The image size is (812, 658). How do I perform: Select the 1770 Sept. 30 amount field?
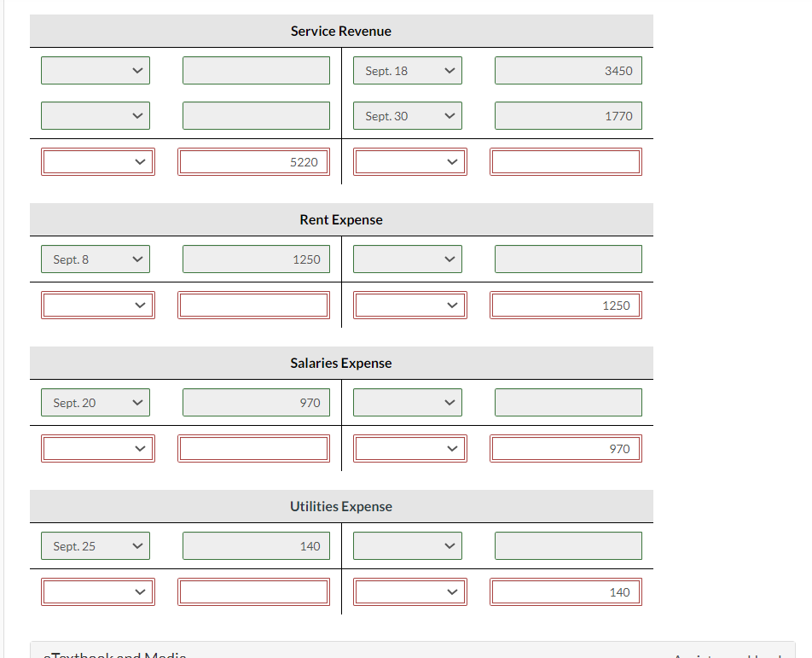coord(568,115)
